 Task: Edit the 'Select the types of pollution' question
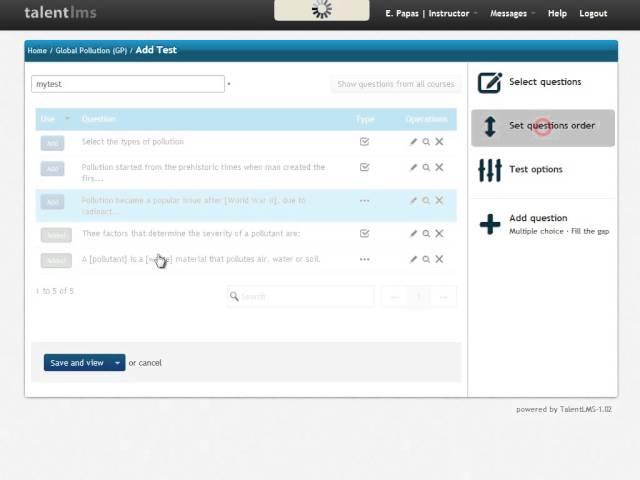coord(413,142)
